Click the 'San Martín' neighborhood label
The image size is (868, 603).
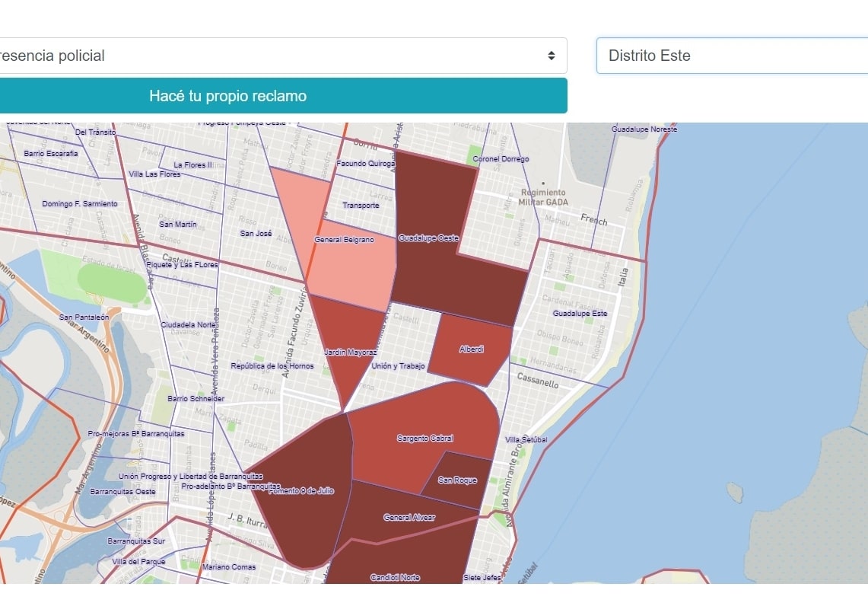coord(178,224)
